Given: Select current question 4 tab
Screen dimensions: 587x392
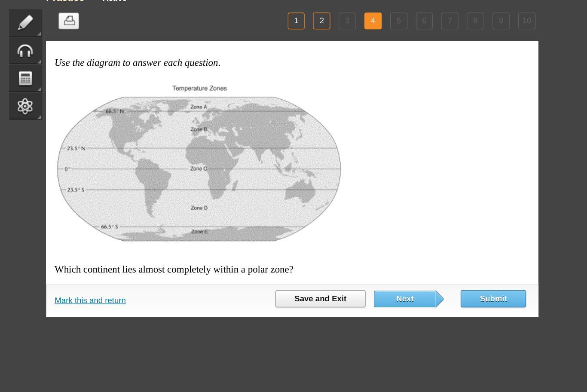Looking at the screenshot, I should [373, 21].
